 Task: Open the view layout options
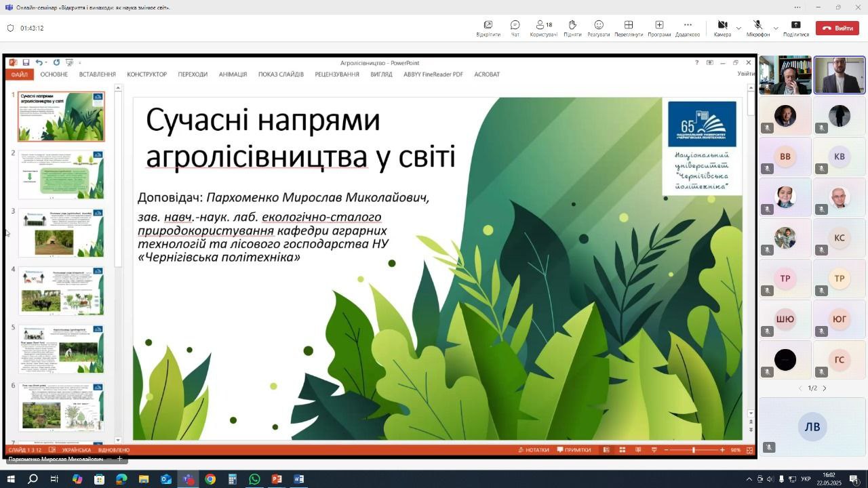pyautogui.click(x=629, y=28)
